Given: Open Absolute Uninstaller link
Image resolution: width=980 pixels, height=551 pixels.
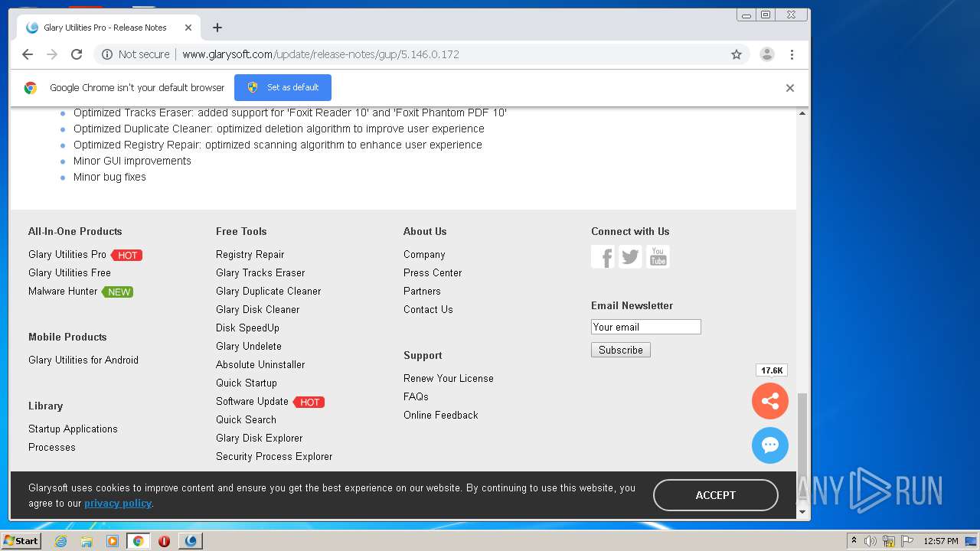Looking at the screenshot, I should 260,364.
